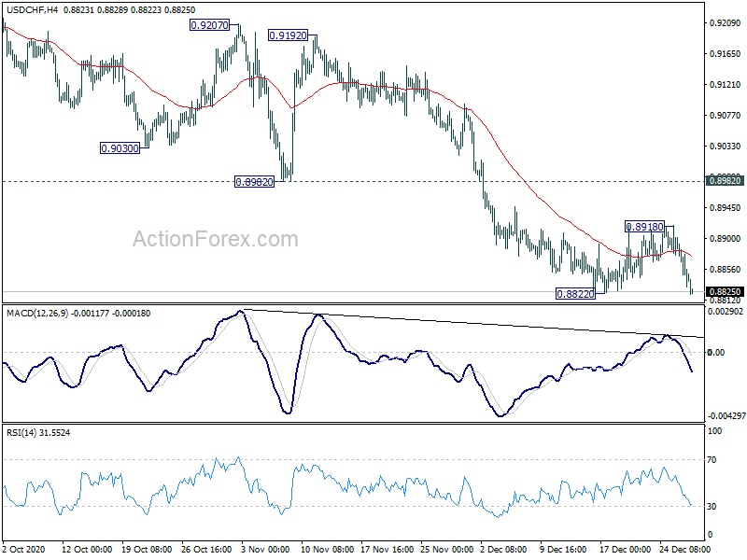Click the MACD 0.00 zero level label

pos(716,353)
